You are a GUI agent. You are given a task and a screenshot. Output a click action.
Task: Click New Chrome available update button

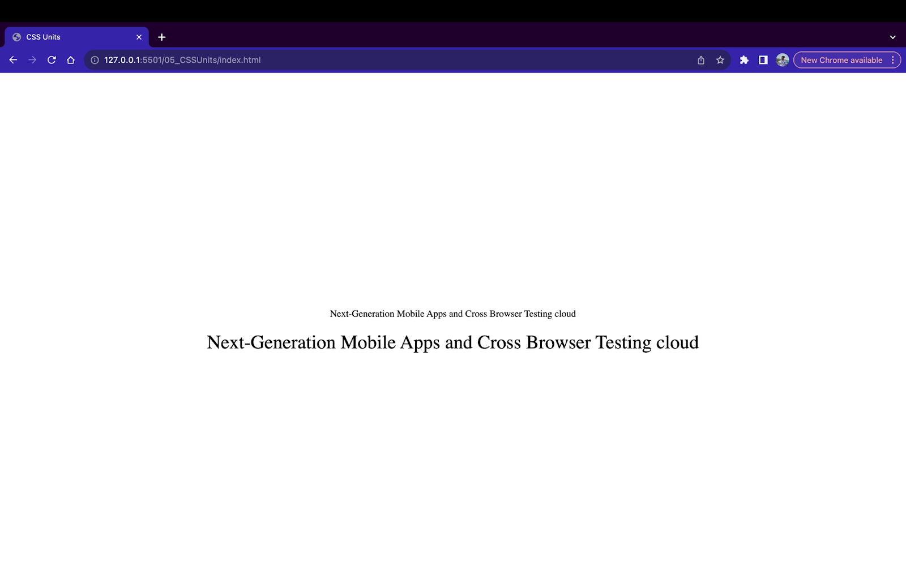coord(841,60)
